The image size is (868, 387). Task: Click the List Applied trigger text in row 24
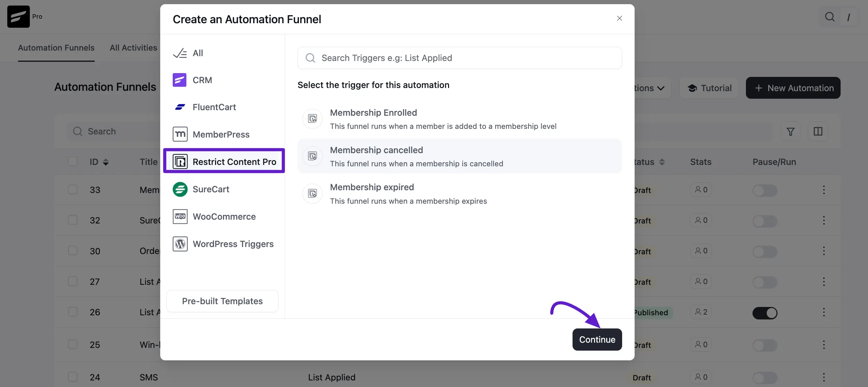tap(332, 377)
